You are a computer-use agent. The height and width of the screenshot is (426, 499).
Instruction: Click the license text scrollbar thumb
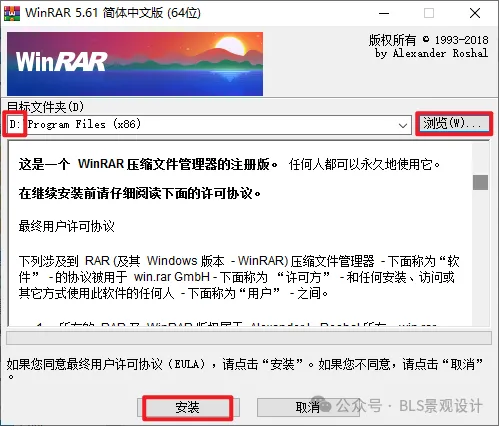pyautogui.click(x=480, y=182)
